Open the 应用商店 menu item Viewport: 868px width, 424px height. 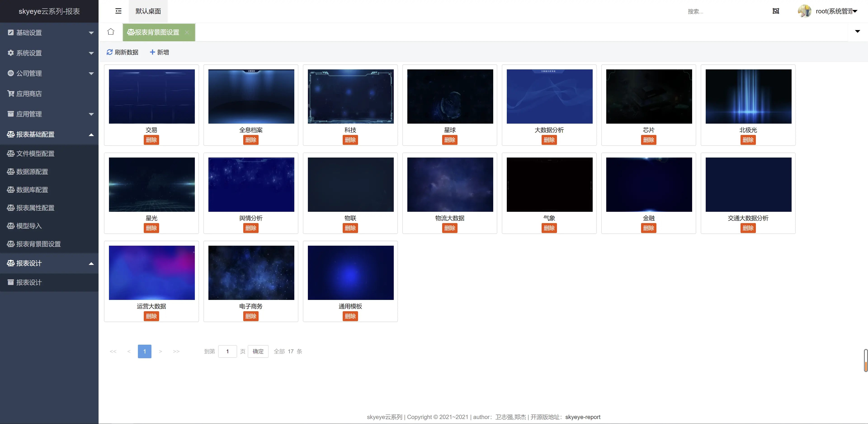click(49, 94)
